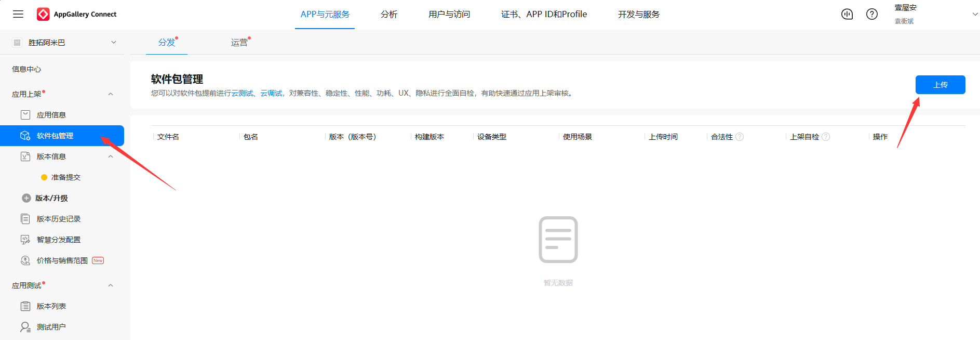Click the 版本列表 icon
This screenshot has width=980, height=340.
click(25, 306)
